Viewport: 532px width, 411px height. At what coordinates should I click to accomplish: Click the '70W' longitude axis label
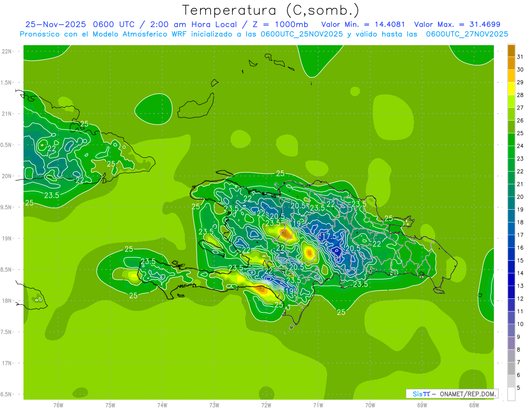point(370,405)
